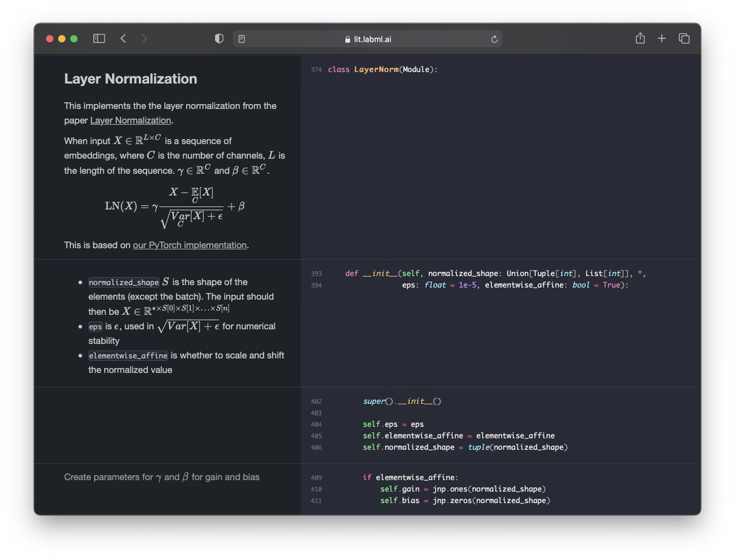The width and height of the screenshot is (735, 560).
Task: Open a new tab with plus icon
Action: pos(662,39)
